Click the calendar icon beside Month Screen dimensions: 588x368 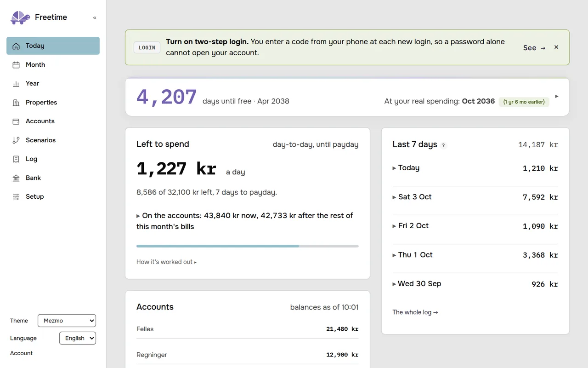(x=16, y=65)
